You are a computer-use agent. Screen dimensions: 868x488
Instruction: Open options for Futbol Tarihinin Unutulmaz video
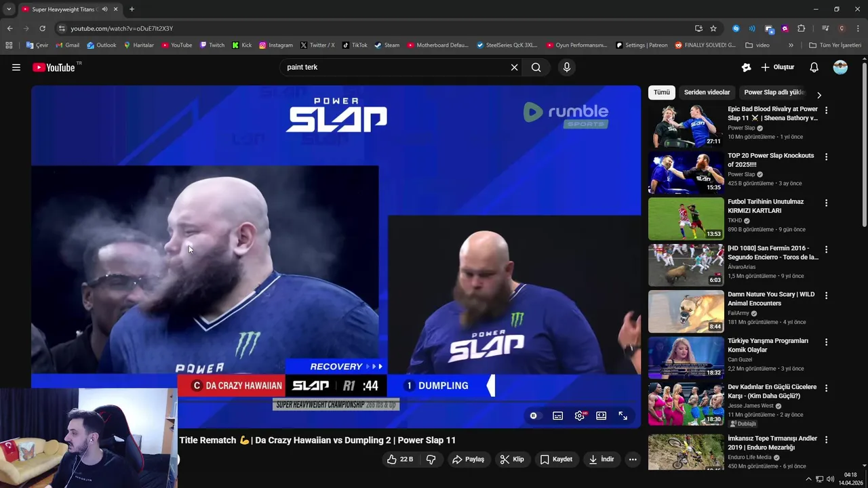coord(826,203)
